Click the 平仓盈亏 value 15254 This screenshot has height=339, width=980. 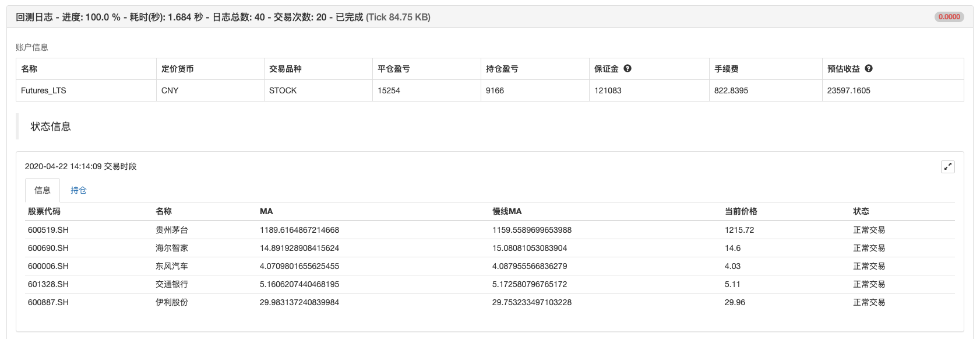coord(389,90)
